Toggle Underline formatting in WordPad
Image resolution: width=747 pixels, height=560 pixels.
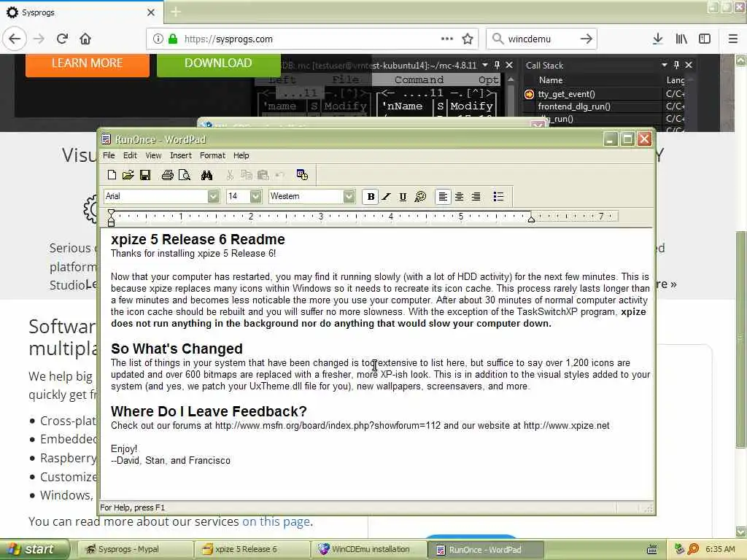coord(403,197)
